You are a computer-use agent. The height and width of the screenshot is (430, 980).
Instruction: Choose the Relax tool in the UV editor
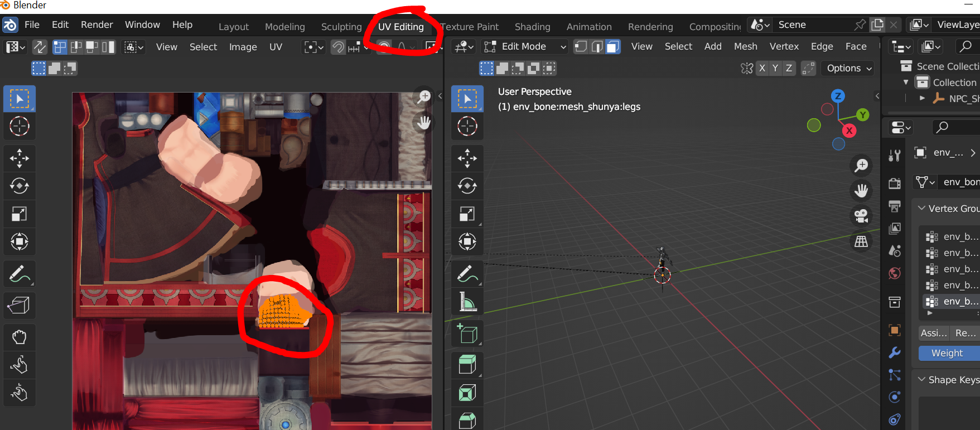pos(20,365)
